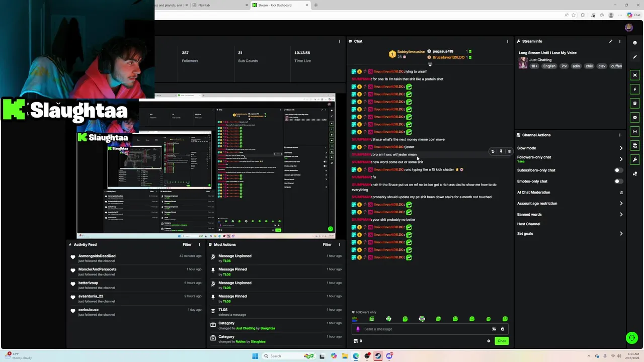644x362 pixels.
Task: Open Activity Feed Filter dropdown
Action: tap(187, 245)
